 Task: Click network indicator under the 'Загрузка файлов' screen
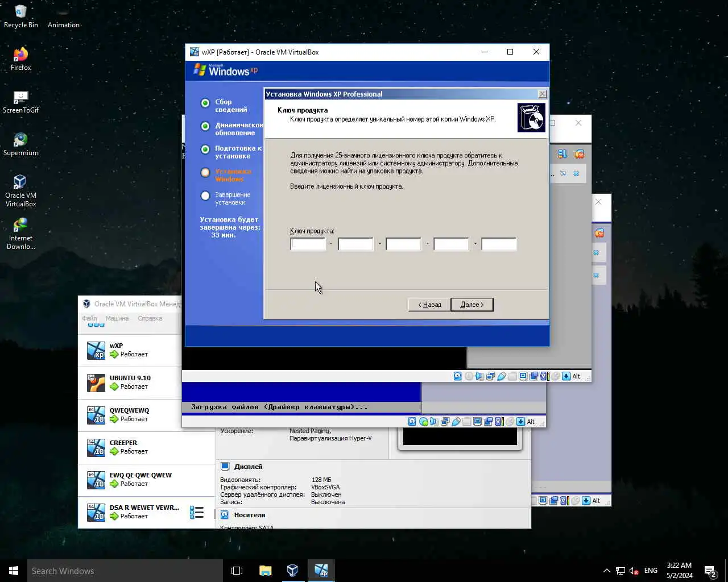(x=445, y=422)
